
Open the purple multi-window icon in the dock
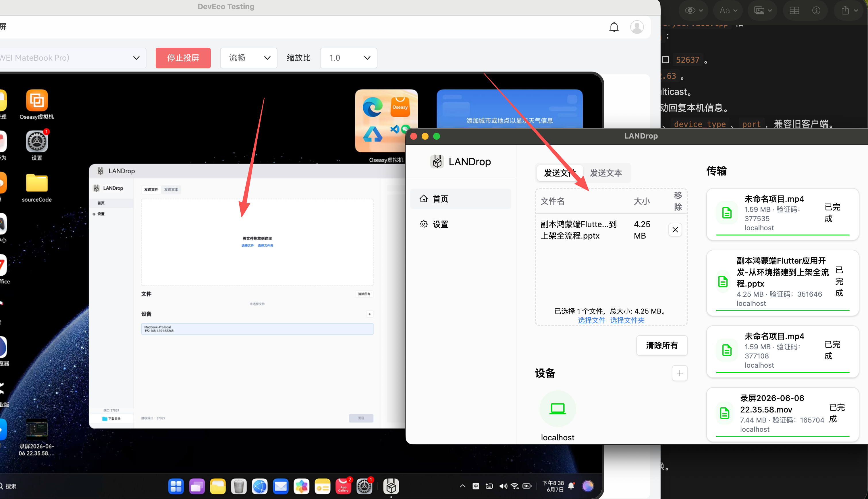(x=196, y=486)
